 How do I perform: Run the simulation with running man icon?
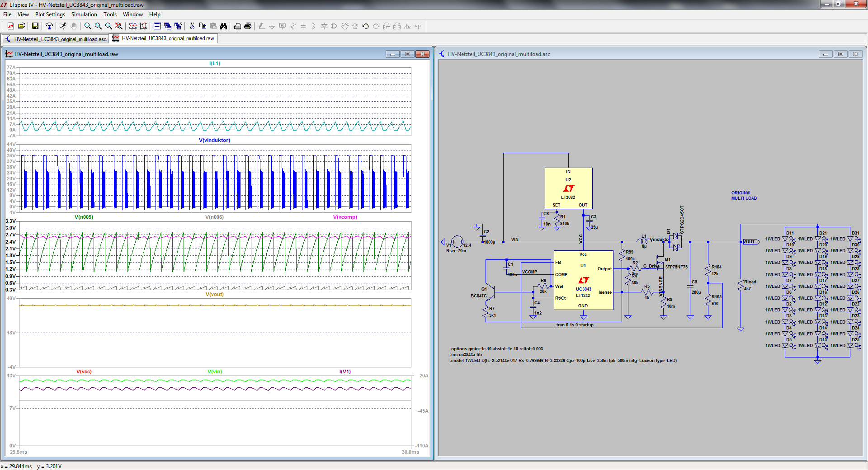pyautogui.click(x=63, y=26)
